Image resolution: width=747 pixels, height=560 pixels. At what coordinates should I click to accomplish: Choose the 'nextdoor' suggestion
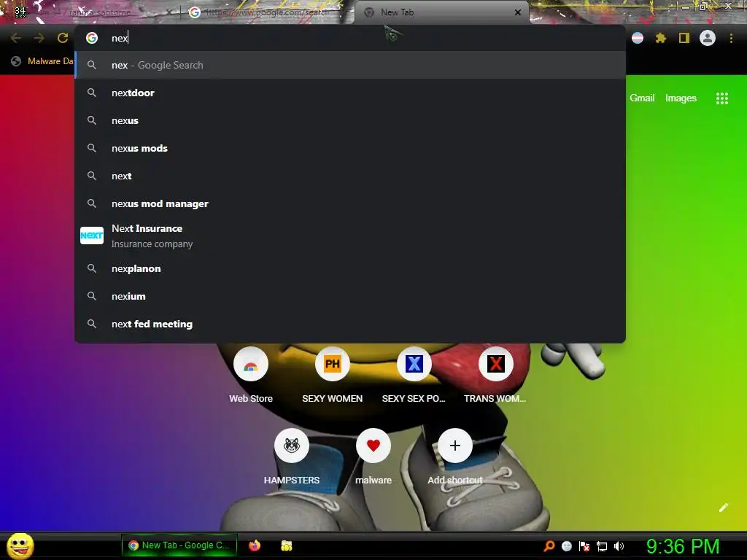coord(350,93)
